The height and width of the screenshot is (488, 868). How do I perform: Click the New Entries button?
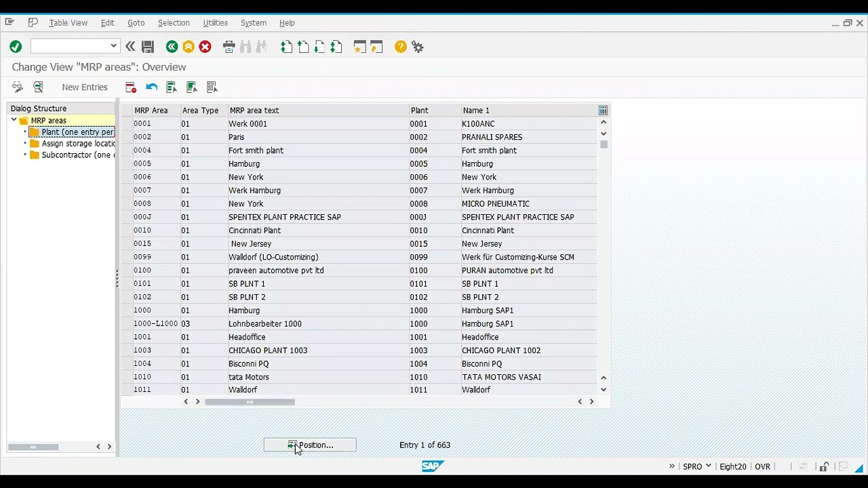(85, 87)
